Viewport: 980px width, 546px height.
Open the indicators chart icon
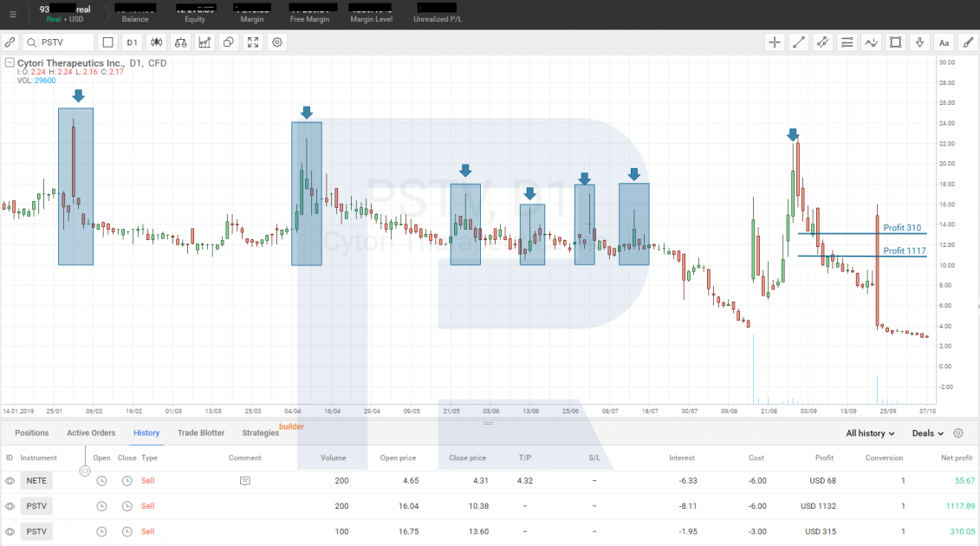click(205, 42)
